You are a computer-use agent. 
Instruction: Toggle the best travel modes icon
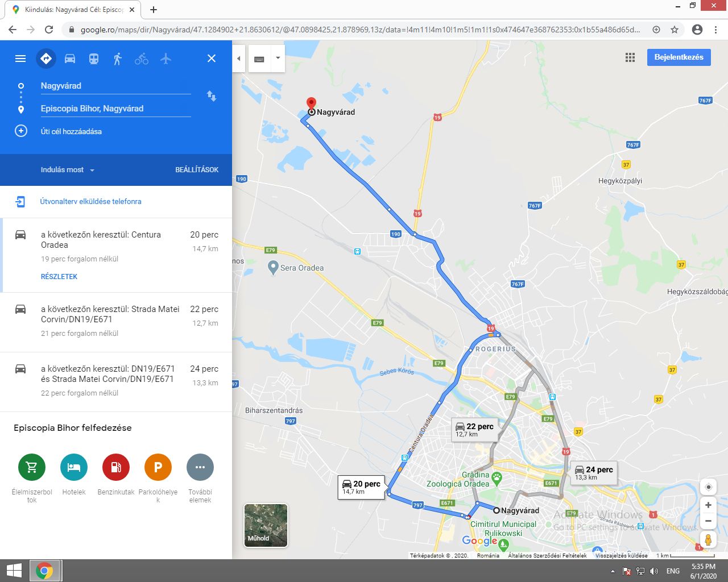point(46,59)
